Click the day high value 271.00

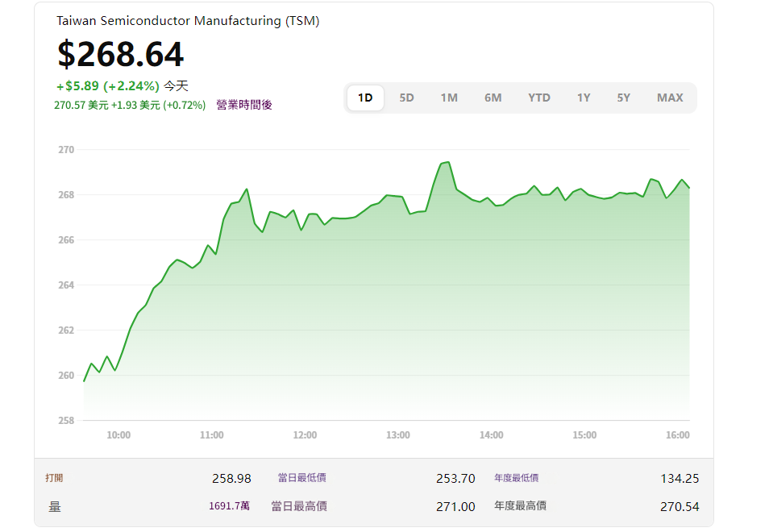(x=455, y=506)
